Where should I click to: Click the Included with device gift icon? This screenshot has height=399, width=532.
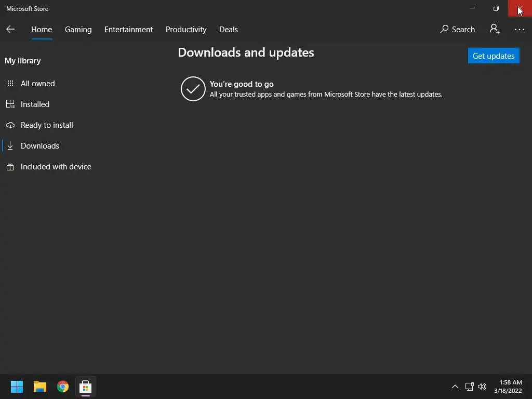pyautogui.click(x=10, y=167)
